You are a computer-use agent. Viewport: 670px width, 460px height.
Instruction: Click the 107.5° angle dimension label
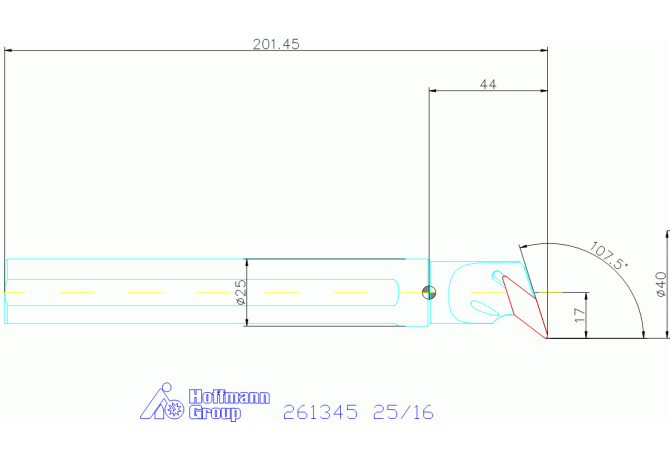(x=607, y=257)
